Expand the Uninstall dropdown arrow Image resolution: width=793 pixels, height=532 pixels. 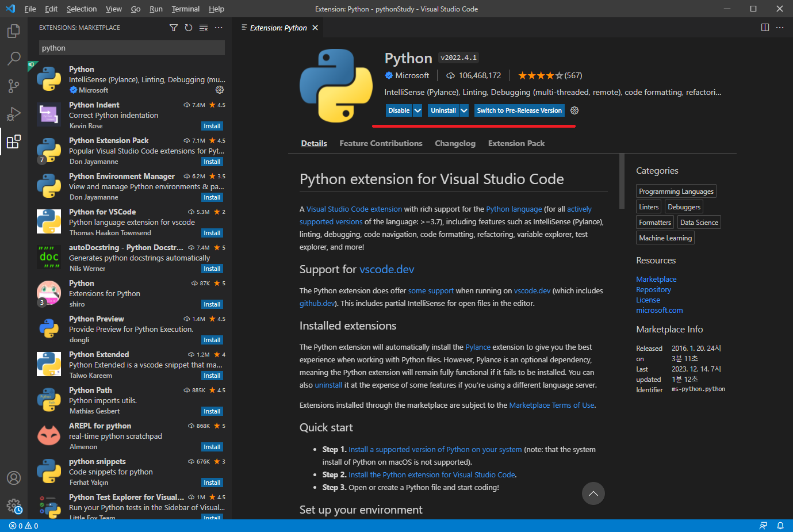464,110
